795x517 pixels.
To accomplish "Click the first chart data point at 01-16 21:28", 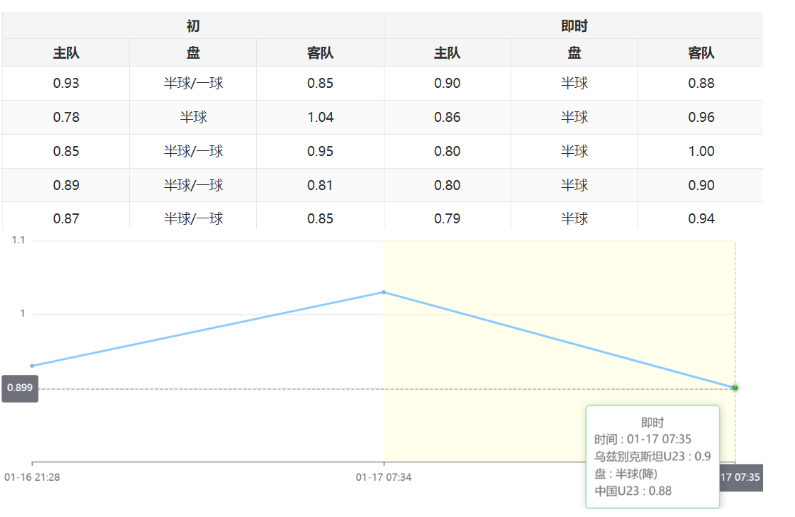I will tap(33, 366).
